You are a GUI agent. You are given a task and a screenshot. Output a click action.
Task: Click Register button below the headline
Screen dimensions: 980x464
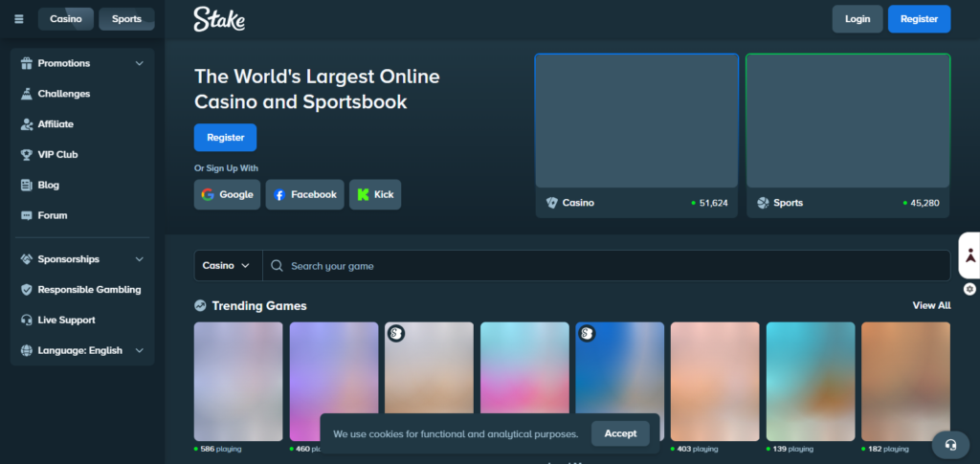pyautogui.click(x=226, y=138)
